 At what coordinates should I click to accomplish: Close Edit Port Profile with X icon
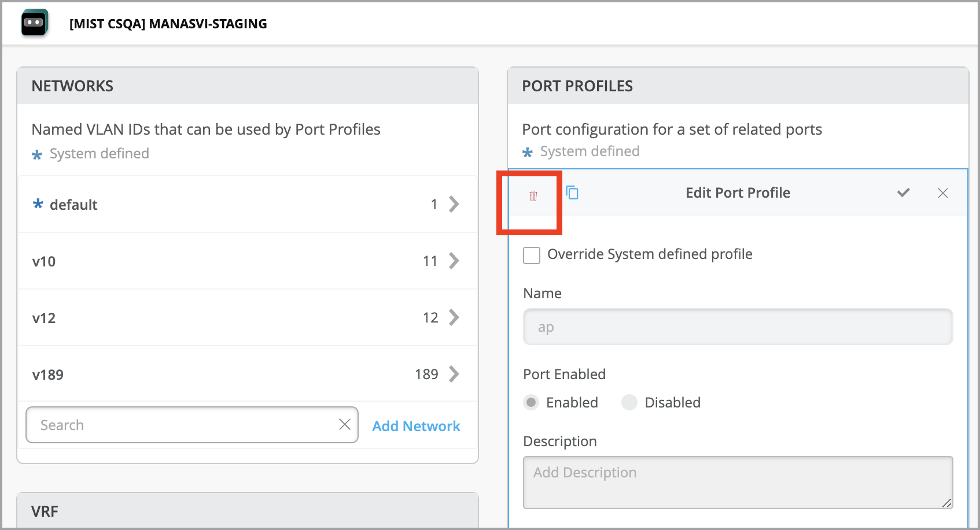click(x=943, y=193)
